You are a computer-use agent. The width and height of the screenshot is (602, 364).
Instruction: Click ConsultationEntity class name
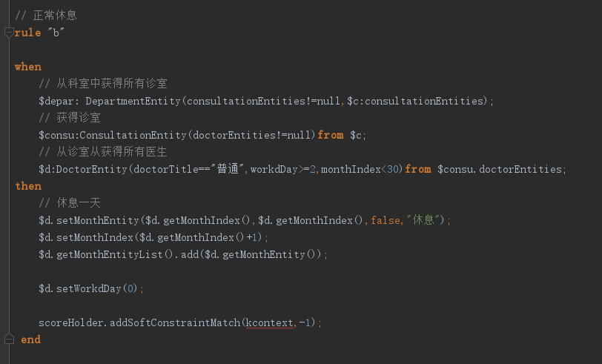point(133,135)
